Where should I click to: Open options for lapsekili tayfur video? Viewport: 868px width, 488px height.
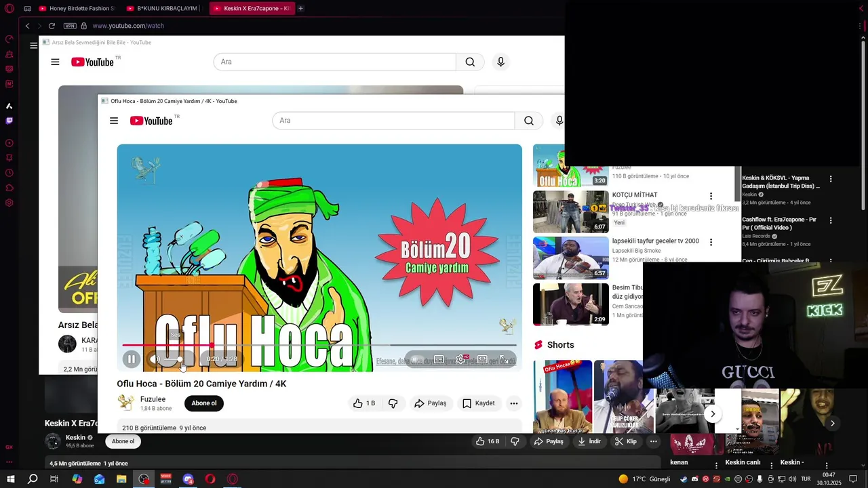coord(711,242)
